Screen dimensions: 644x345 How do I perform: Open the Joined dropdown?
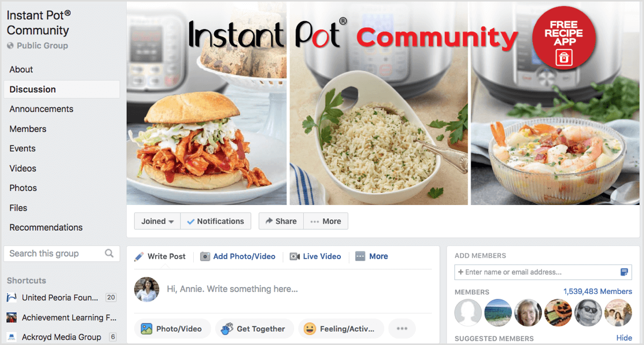tap(157, 221)
